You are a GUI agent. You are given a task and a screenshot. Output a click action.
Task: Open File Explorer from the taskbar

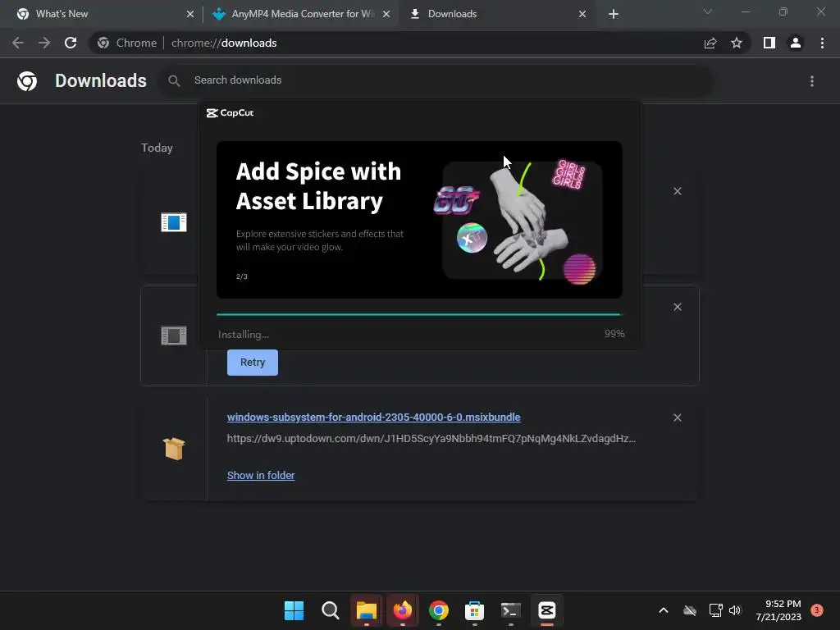(367, 610)
